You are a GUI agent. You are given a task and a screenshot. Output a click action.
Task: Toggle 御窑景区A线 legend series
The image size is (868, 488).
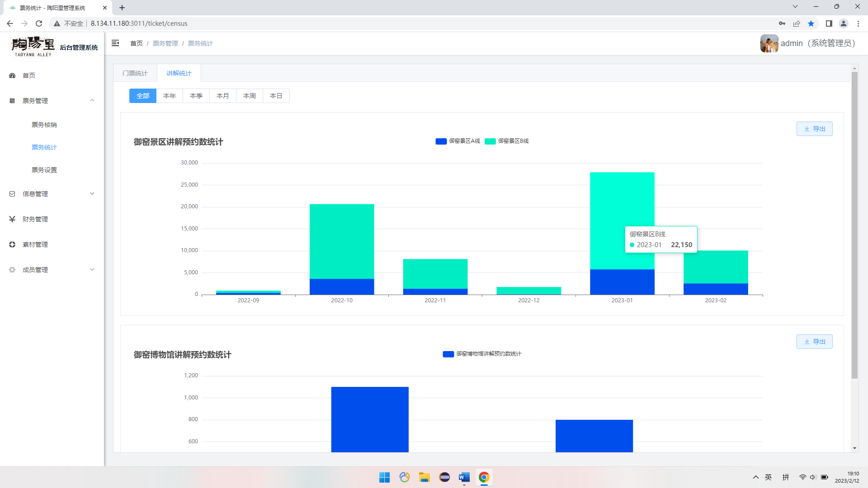coord(458,141)
